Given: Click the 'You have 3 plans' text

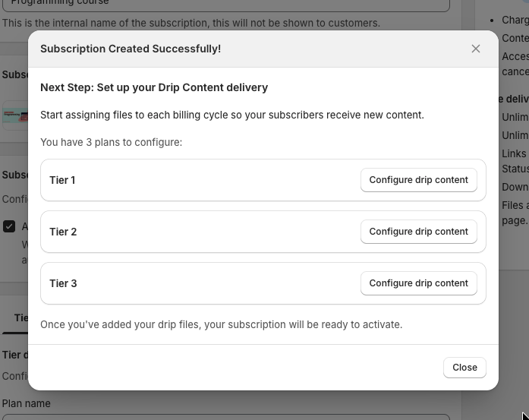Looking at the screenshot, I should pyautogui.click(x=111, y=142).
